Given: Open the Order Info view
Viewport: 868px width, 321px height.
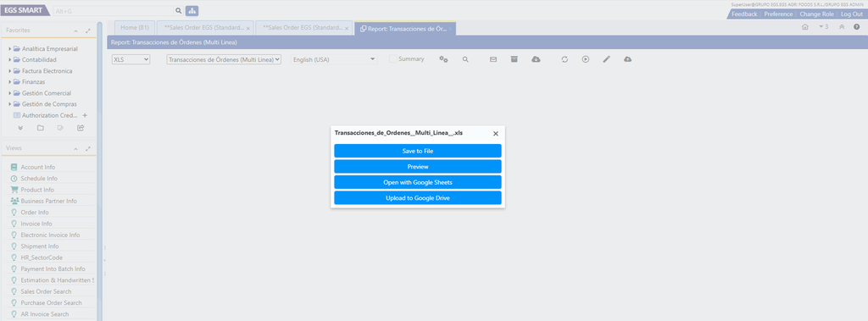Looking at the screenshot, I should click(x=34, y=213).
